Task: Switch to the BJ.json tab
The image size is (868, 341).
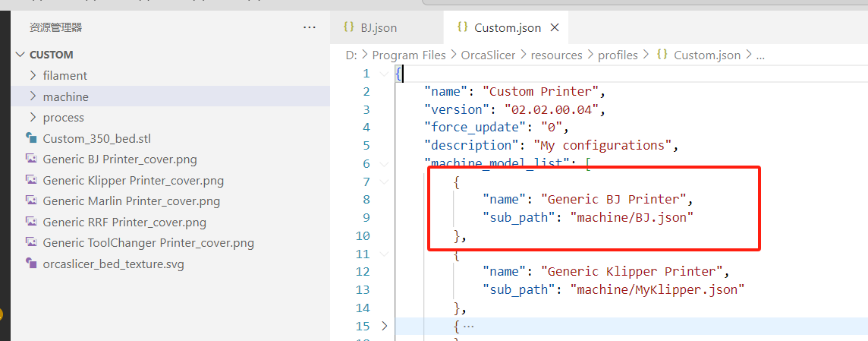Action: coord(378,27)
